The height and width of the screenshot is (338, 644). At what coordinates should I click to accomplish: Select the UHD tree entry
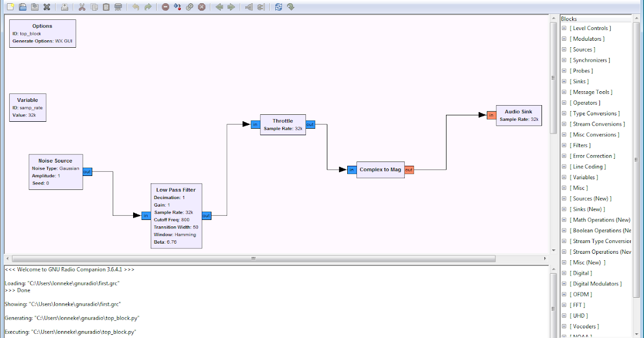click(x=579, y=316)
